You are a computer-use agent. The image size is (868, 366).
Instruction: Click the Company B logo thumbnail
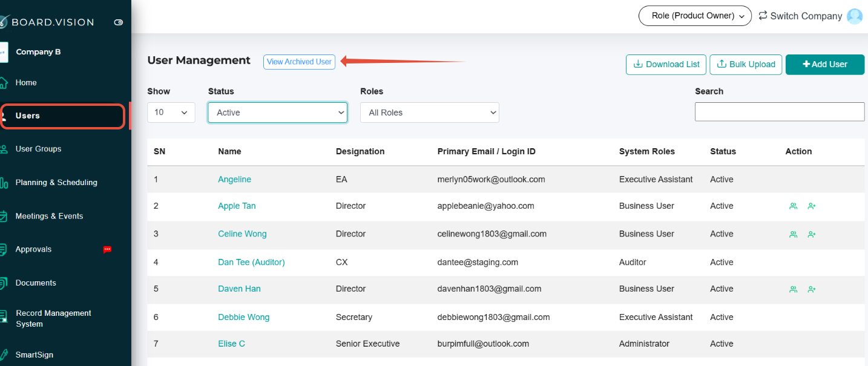(4, 52)
